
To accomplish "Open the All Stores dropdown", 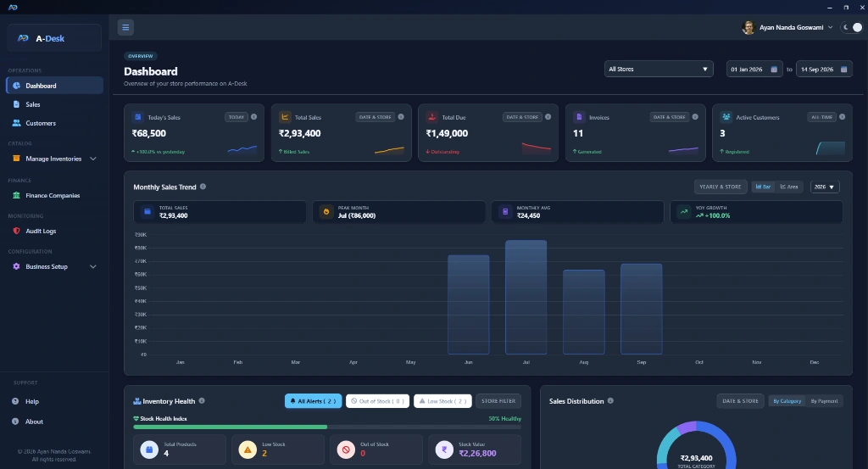I will [658, 70].
